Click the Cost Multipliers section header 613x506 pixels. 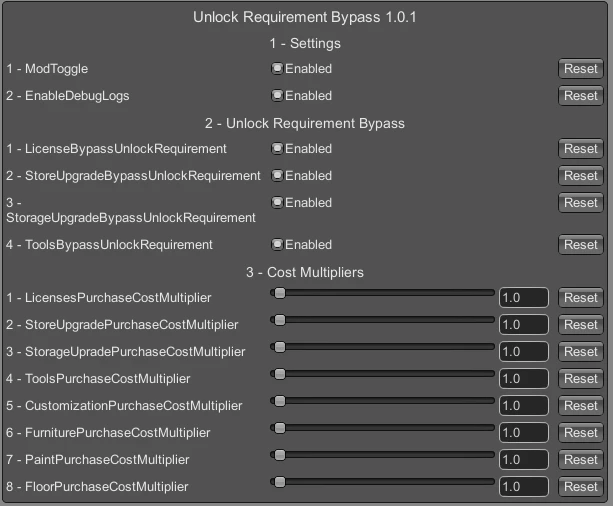click(x=305, y=273)
